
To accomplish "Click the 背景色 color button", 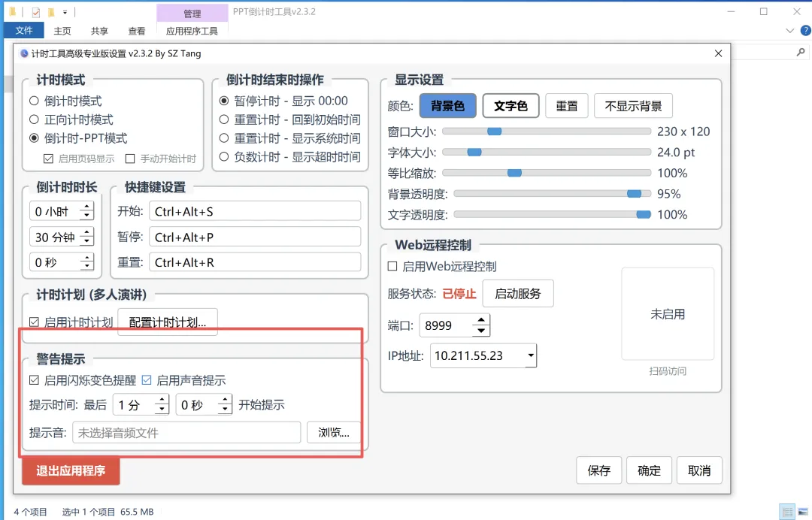I will point(447,106).
